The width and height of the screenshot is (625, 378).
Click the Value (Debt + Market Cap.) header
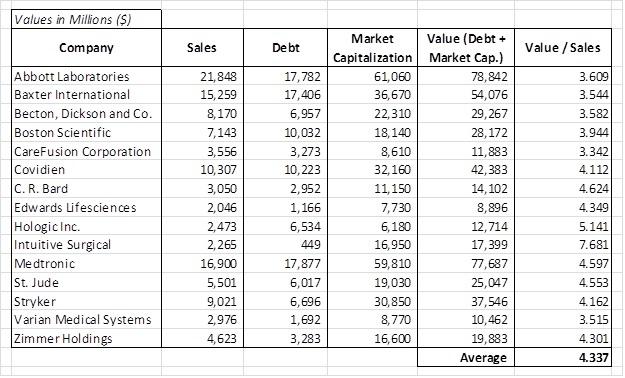(466, 47)
